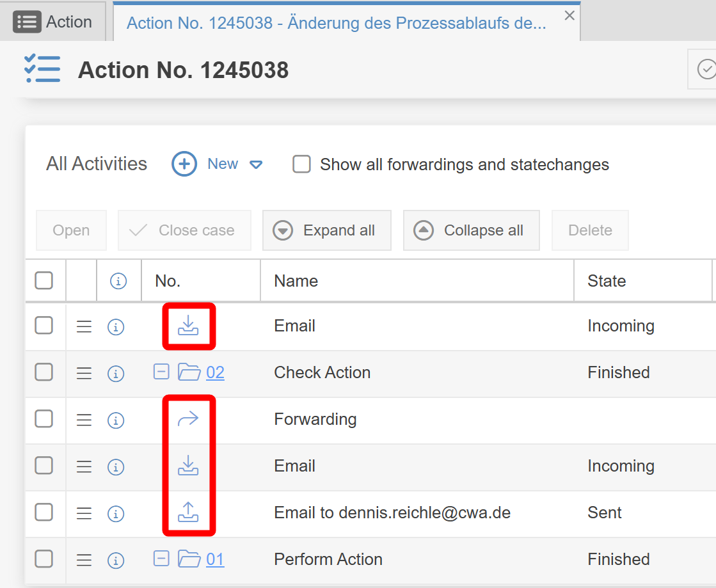Click the Forwarding arrow icon
The width and height of the screenshot is (716, 588).
[188, 420]
